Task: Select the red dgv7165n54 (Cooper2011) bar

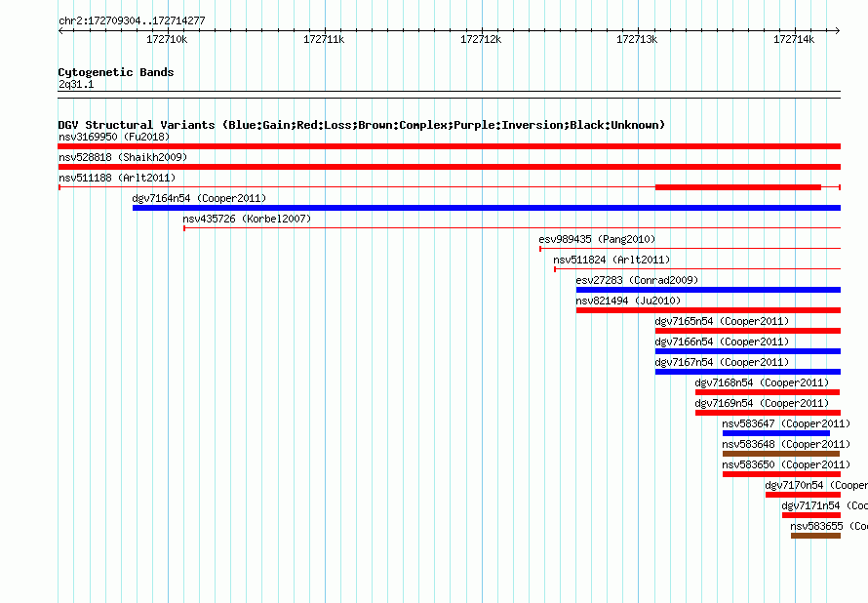Action: [748, 331]
